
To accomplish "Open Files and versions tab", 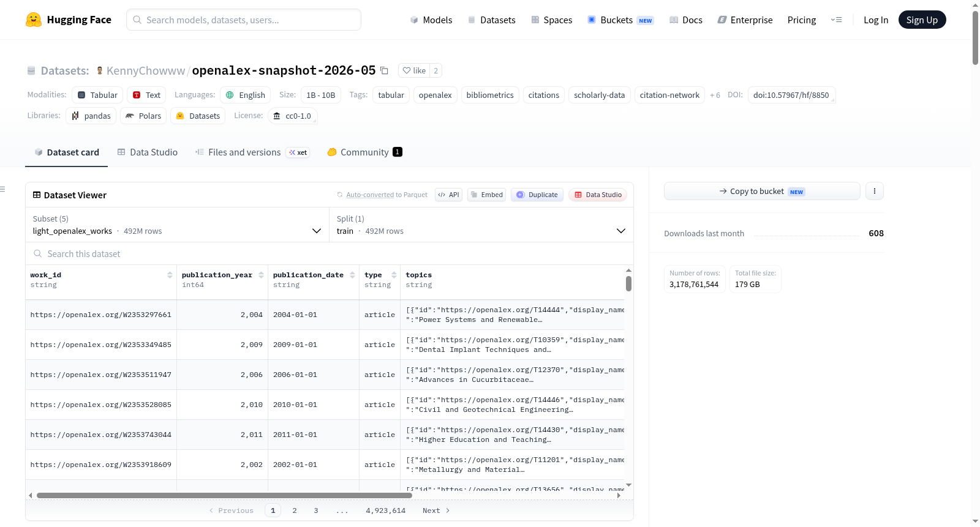I will coord(252,152).
